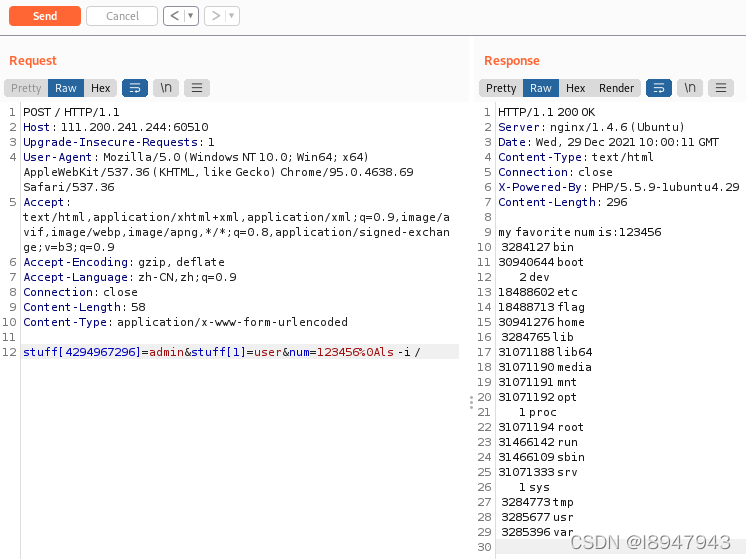Click the Content-Type urlencoded header line
The image size is (746, 559).
tap(186, 322)
